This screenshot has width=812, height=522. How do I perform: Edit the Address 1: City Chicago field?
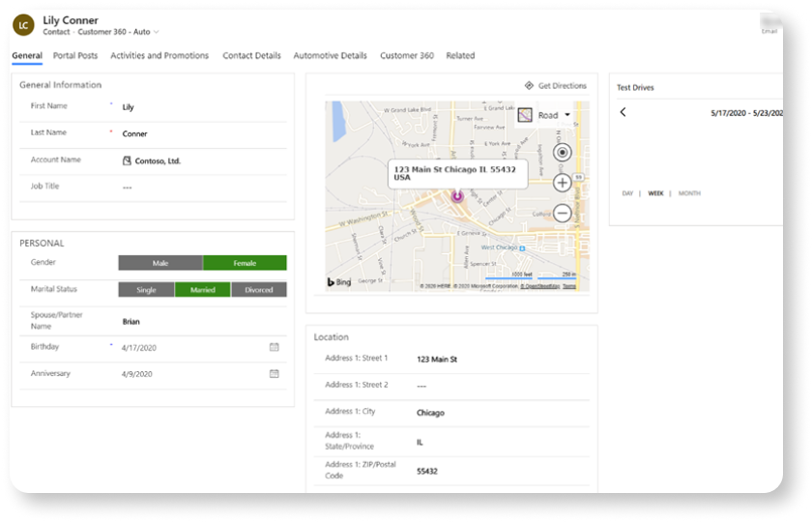pos(503,413)
